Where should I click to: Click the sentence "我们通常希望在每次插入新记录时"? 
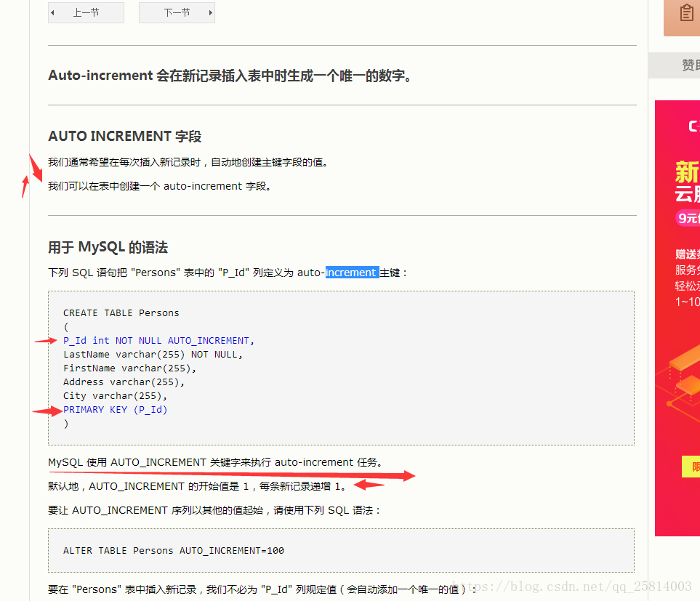coord(189,162)
